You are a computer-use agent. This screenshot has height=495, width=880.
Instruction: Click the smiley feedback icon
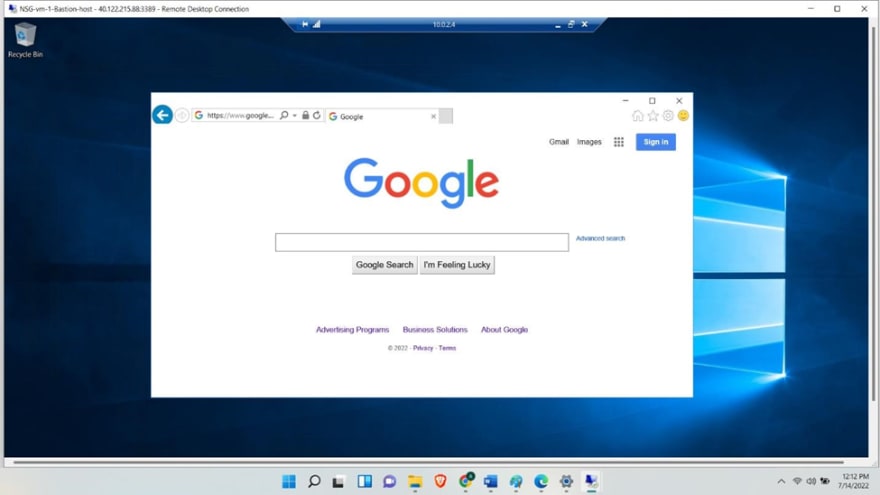tap(683, 116)
